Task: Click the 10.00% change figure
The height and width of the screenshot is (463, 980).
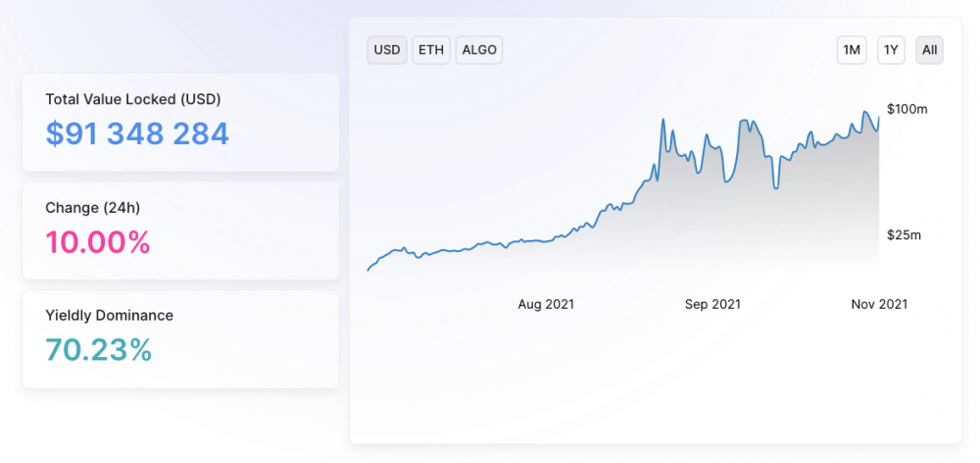Action: tap(98, 242)
